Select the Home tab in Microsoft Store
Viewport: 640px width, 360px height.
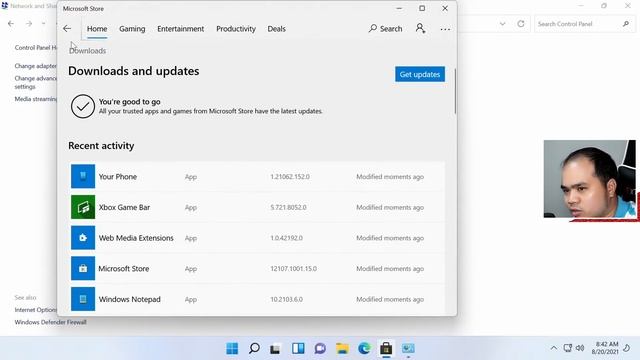pyautogui.click(x=97, y=29)
